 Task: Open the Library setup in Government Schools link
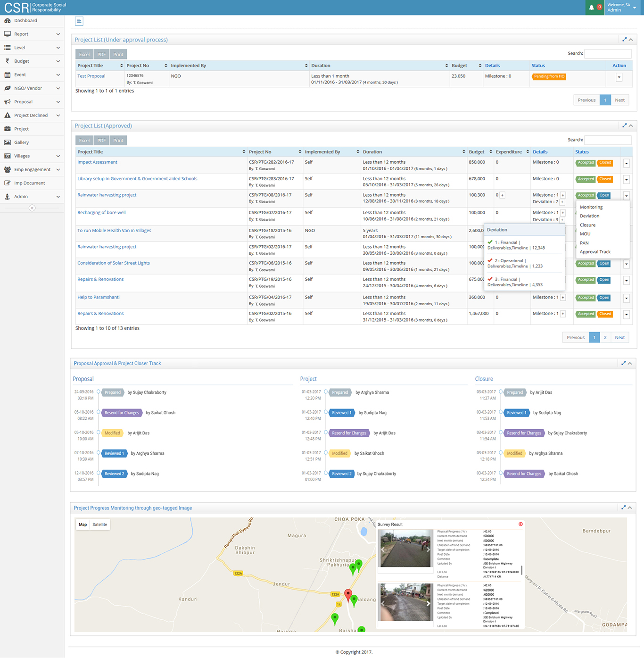[137, 179]
